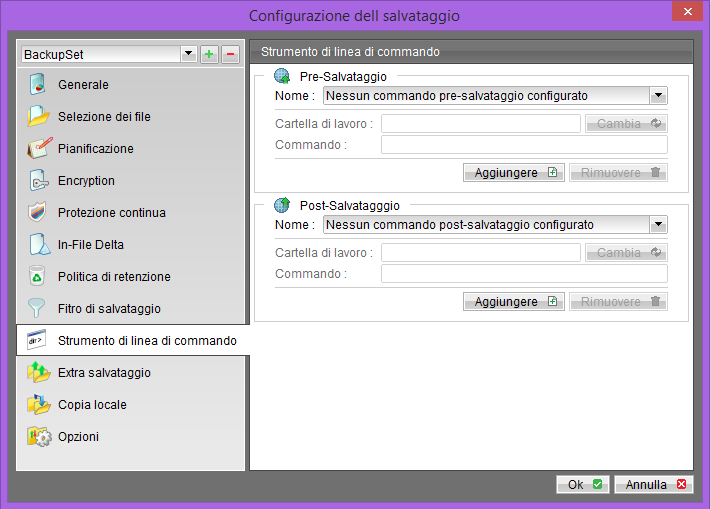Expand the pre-salvataggio Nome dropdown arrow
This screenshot has height=509, width=711.
tap(658, 96)
